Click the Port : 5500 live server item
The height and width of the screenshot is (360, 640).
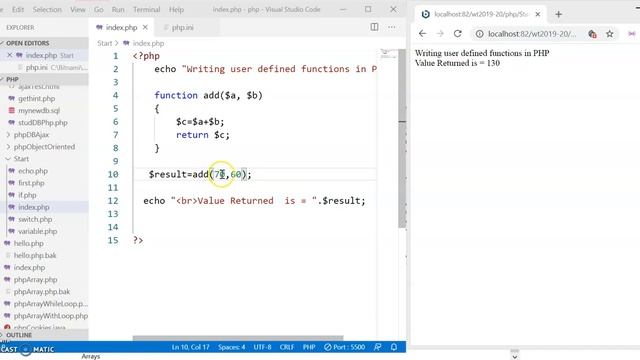tap(344, 347)
